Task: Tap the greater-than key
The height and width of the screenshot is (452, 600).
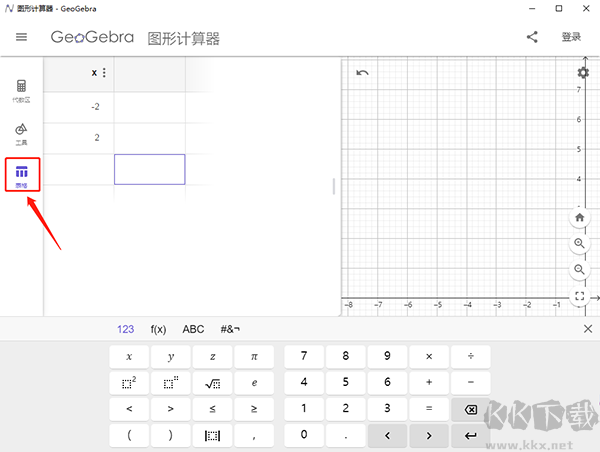Action: [x=171, y=409]
